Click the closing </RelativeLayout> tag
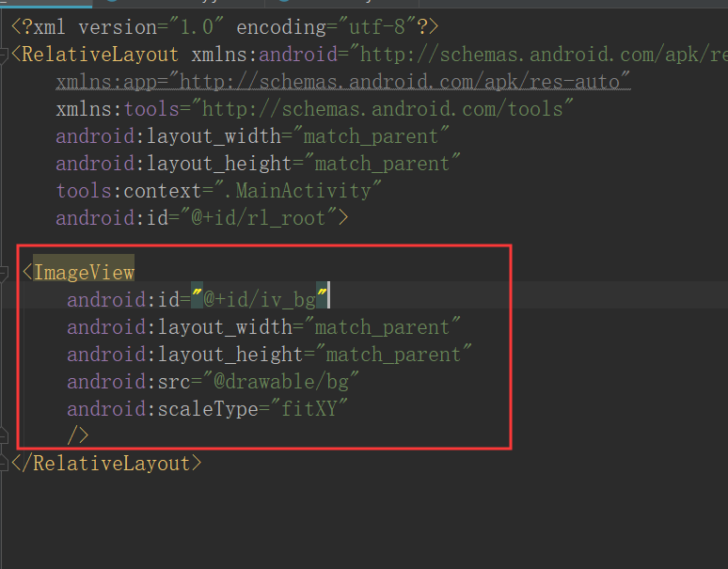728x569 pixels. [x=106, y=463]
